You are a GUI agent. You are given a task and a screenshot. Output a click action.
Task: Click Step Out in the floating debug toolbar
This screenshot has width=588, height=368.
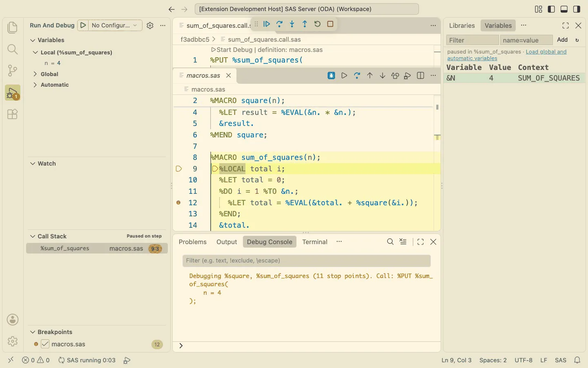[x=305, y=24]
